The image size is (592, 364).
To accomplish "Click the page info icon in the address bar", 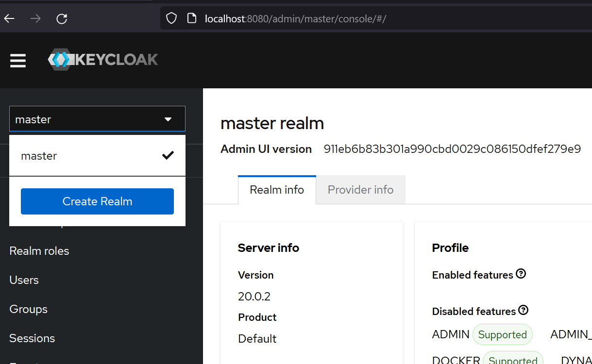I will click(x=192, y=18).
